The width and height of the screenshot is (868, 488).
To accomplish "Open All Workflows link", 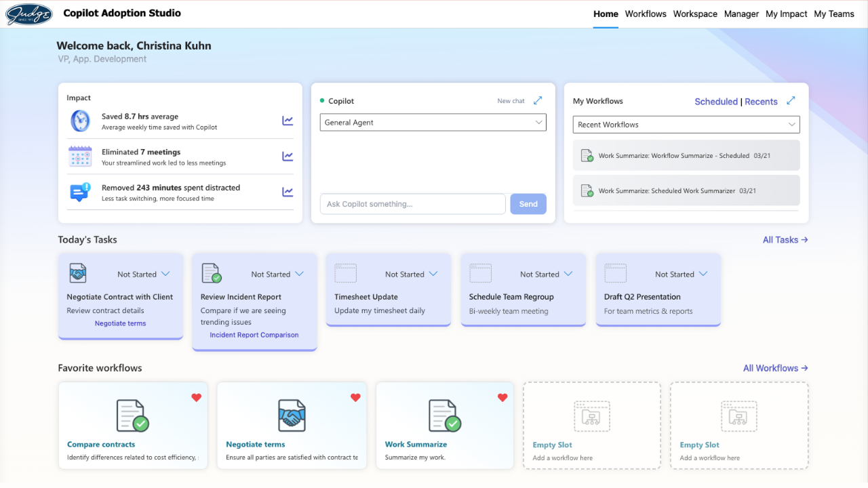I will coord(776,368).
